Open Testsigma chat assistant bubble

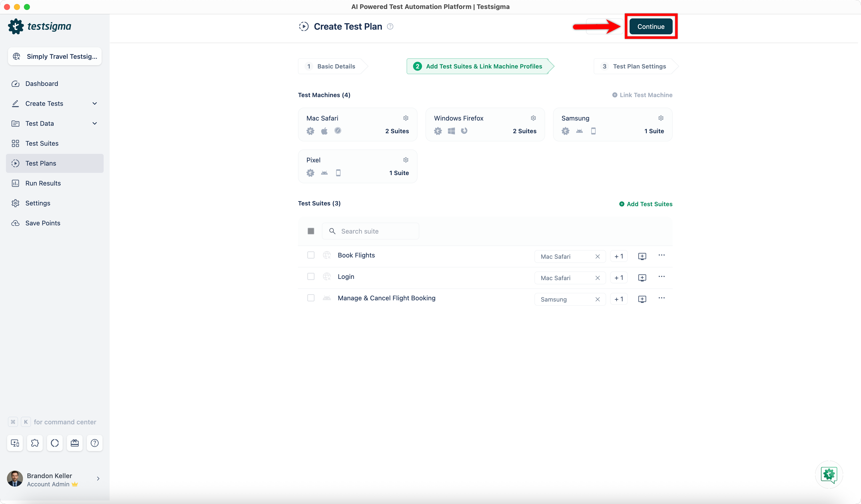click(829, 475)
